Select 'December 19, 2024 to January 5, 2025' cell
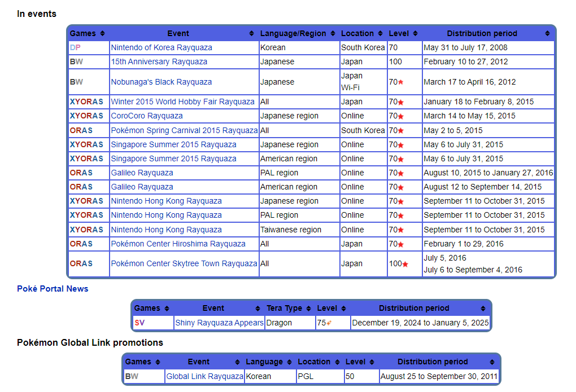The height and width of the screenshot is (392, 576). tap(420, 323)
